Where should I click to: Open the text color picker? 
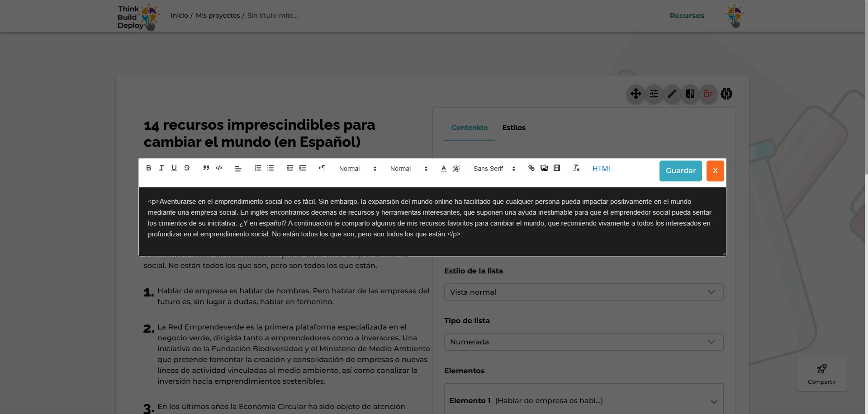443,168
